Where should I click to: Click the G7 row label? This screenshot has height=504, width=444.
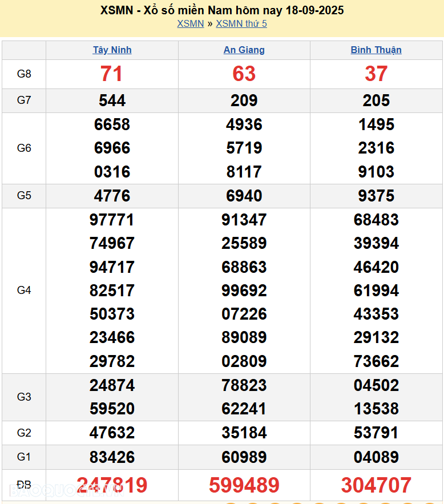(x=24, y=100)
